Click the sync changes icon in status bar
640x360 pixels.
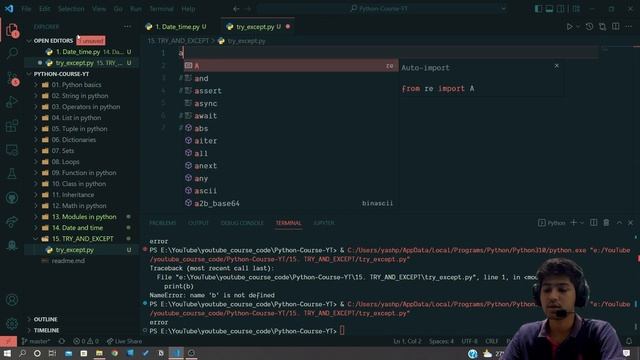62,341
